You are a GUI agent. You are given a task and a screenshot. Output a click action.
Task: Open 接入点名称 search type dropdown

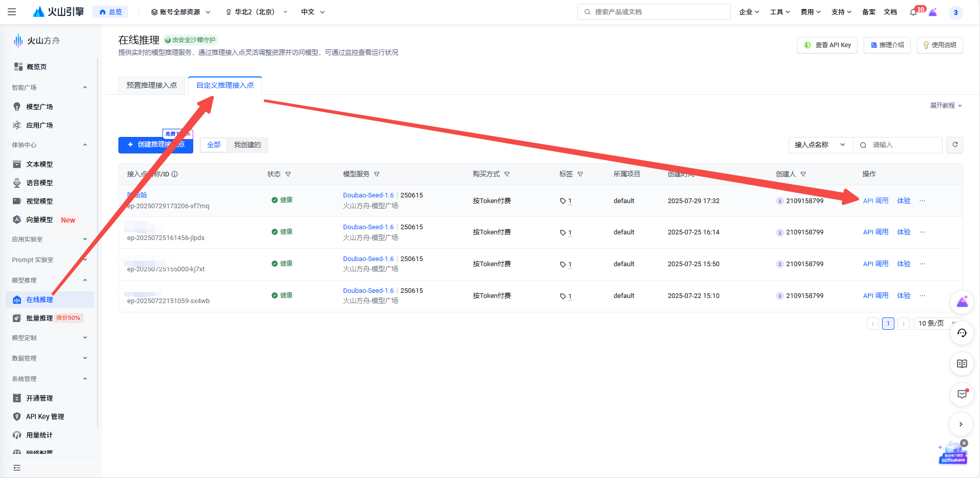821,145
